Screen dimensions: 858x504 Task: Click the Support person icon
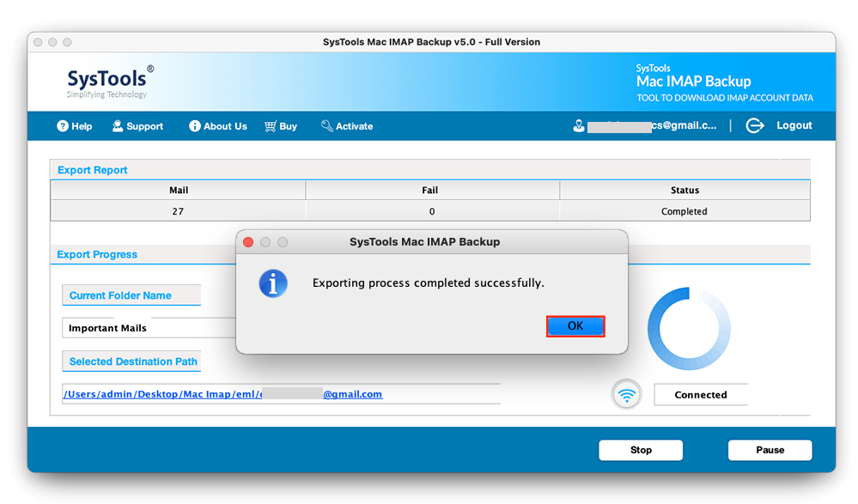click(117, 126)
